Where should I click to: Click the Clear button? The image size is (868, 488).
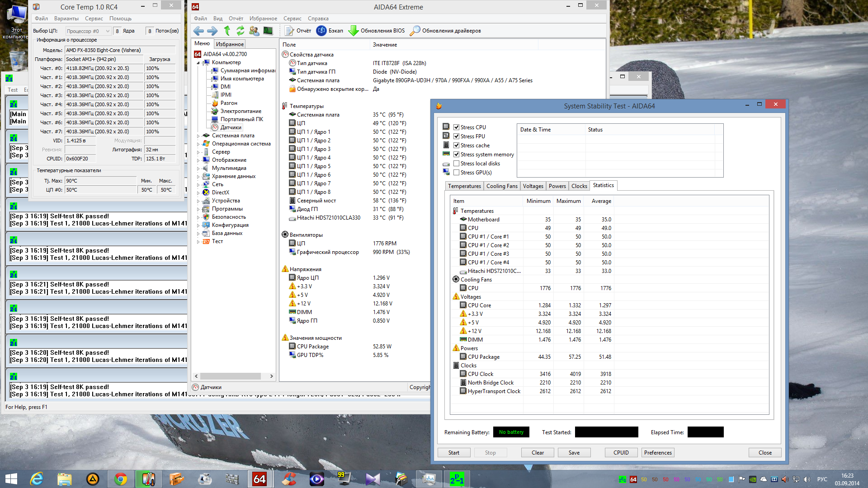(x=538, y=453)
